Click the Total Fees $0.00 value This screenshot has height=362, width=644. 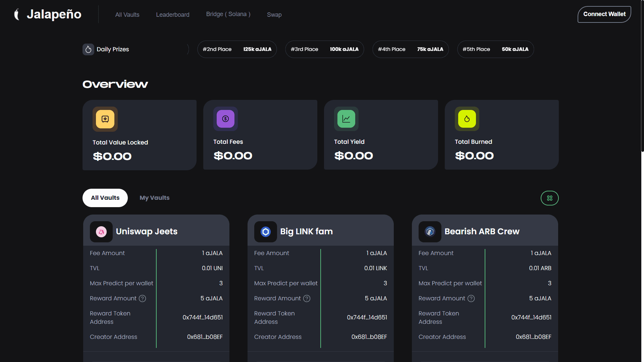[x=233, y=156]
